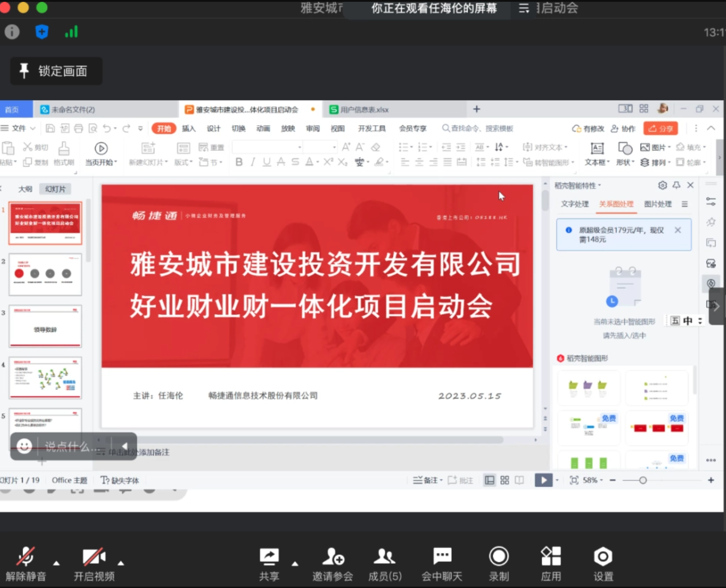Expand the video options arrow
The width and height of the screenshot is (726, 588).
[121, 563]
